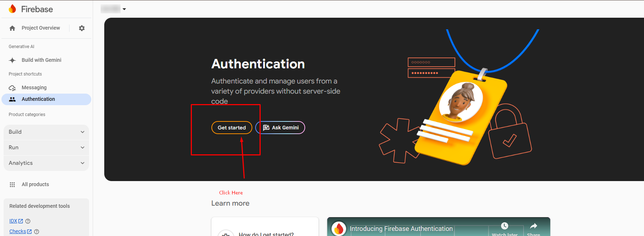Image resolution: width=644 pixels, height=236 pixels.
Task: Click the video Share arrow icon
Action: pos(533,226)
